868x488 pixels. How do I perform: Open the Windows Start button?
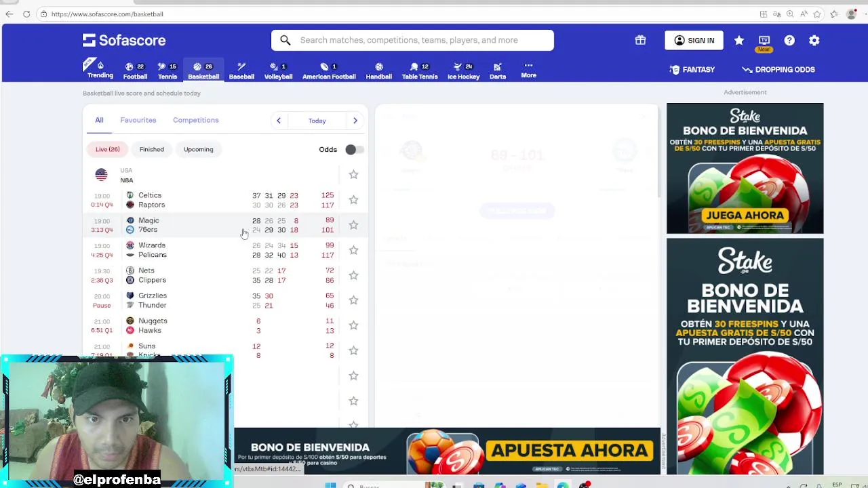(x=330, y=485)
